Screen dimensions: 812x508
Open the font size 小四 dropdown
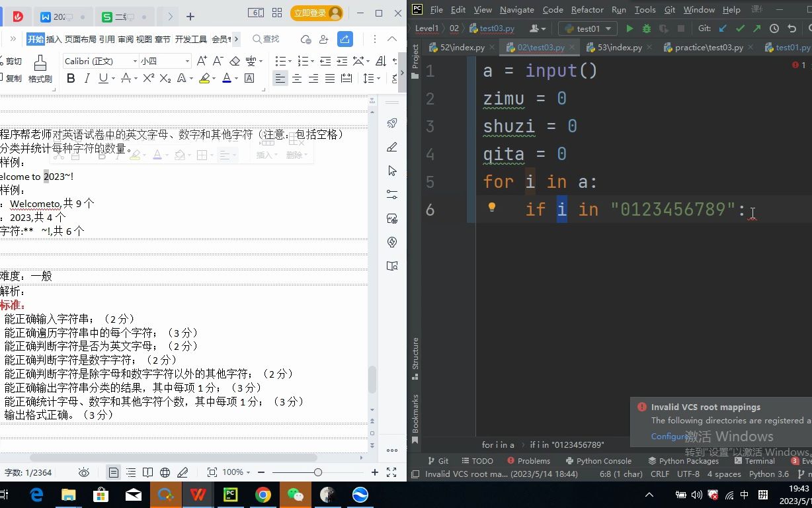(x=187, y=61)
